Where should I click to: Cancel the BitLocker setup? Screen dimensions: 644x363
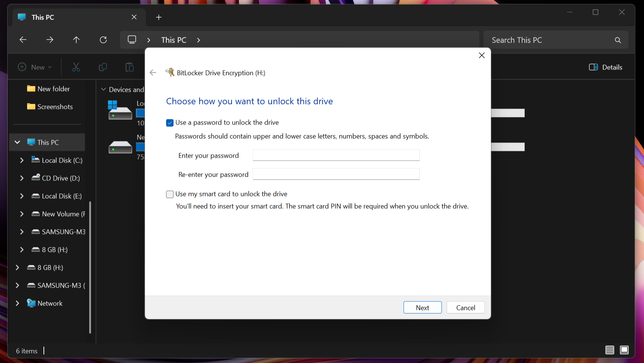[x=465, y=307]
